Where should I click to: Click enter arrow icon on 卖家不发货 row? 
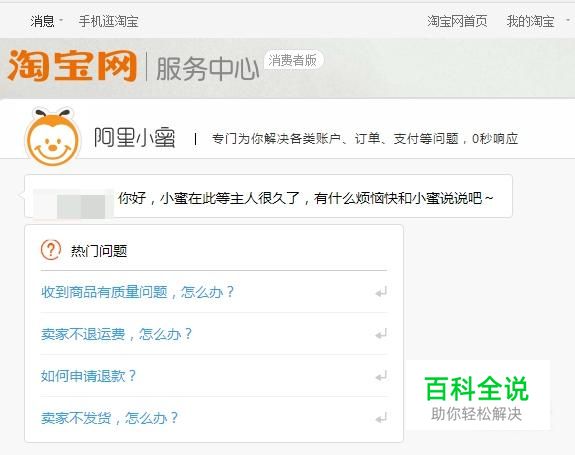click(381, 418)
